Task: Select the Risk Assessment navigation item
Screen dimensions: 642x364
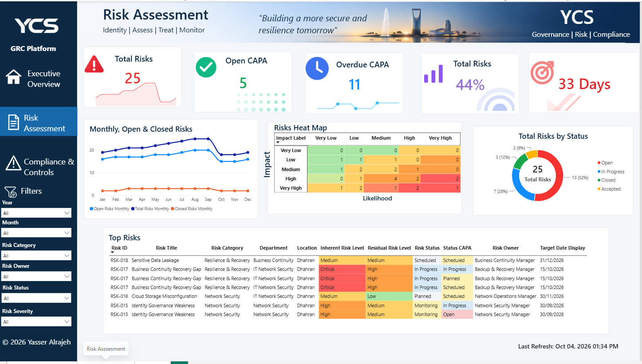Action: (39, 121)
